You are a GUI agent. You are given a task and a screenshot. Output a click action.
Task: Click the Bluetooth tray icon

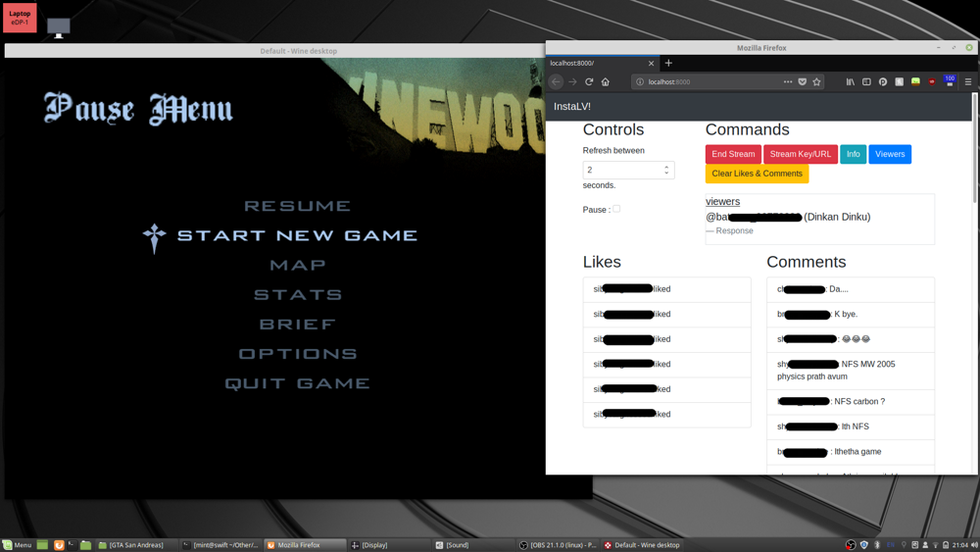pyautogui.click(x=877, y=545)
